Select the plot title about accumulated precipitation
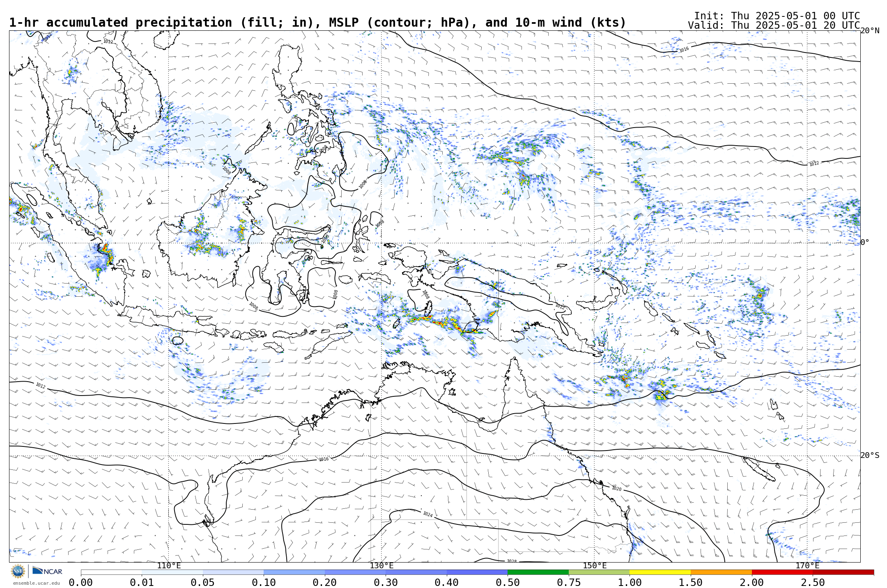The image size is (887, 588). coord(317,23)
